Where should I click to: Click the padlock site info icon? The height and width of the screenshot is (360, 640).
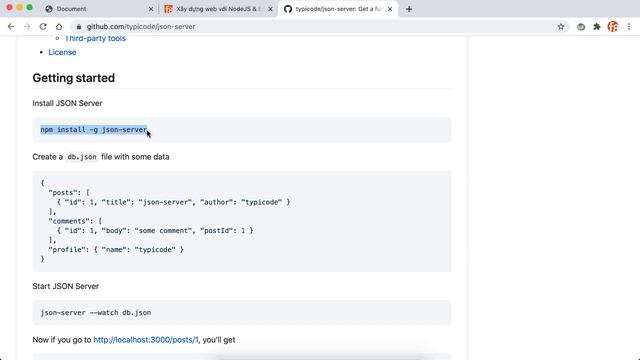pyautogui.click(x=79, y=27)
